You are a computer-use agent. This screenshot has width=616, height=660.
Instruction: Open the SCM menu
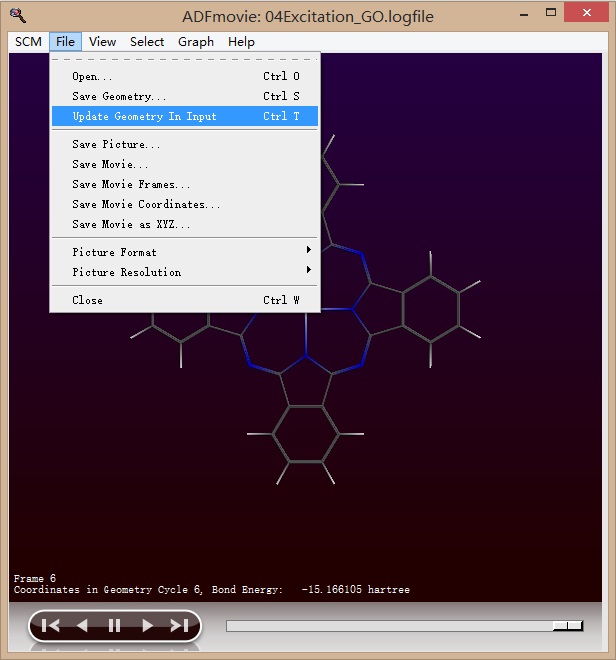(x=28, y=42)
